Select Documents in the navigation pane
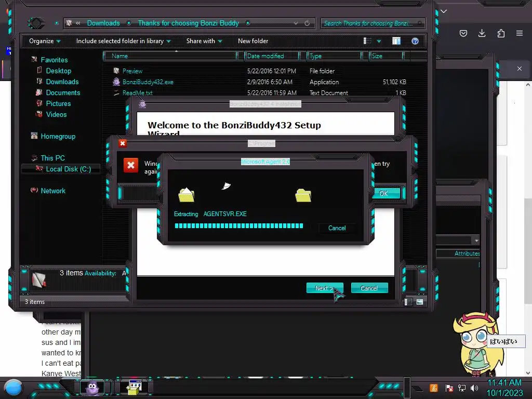 click(x=63, y=92)
